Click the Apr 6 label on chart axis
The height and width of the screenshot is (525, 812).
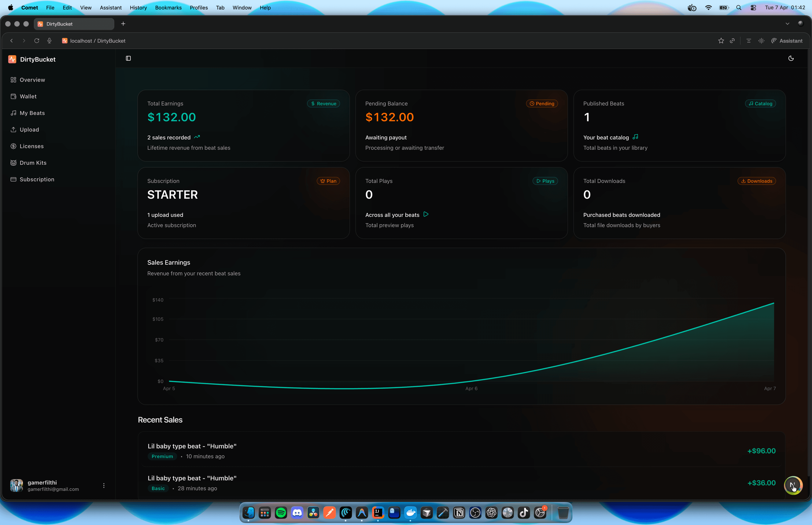[x=471, y=389]
